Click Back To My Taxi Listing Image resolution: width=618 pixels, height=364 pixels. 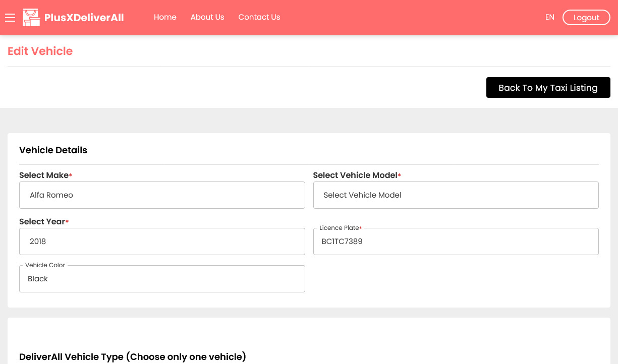click(x=548, y=88)
